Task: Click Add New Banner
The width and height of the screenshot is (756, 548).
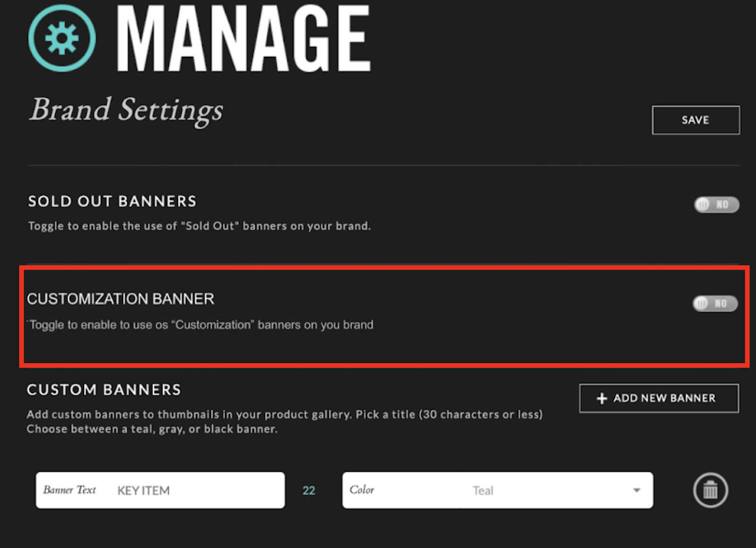Action: (659, 399)
